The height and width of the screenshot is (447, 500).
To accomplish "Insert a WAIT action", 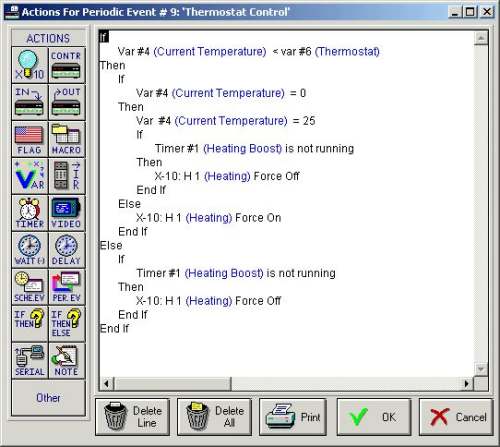I will coord(30,250).
